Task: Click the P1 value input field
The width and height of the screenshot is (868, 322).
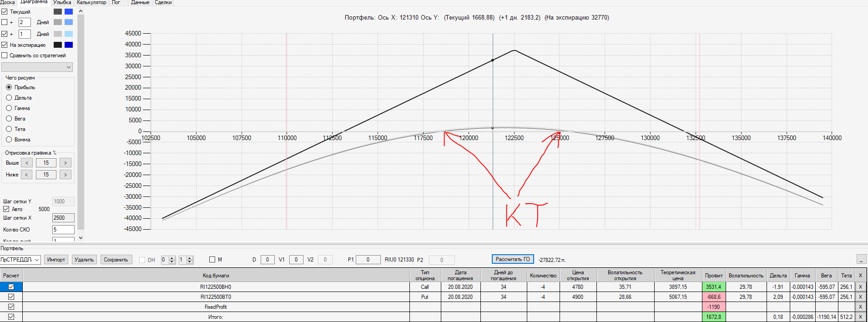Action: pos(368,260)
